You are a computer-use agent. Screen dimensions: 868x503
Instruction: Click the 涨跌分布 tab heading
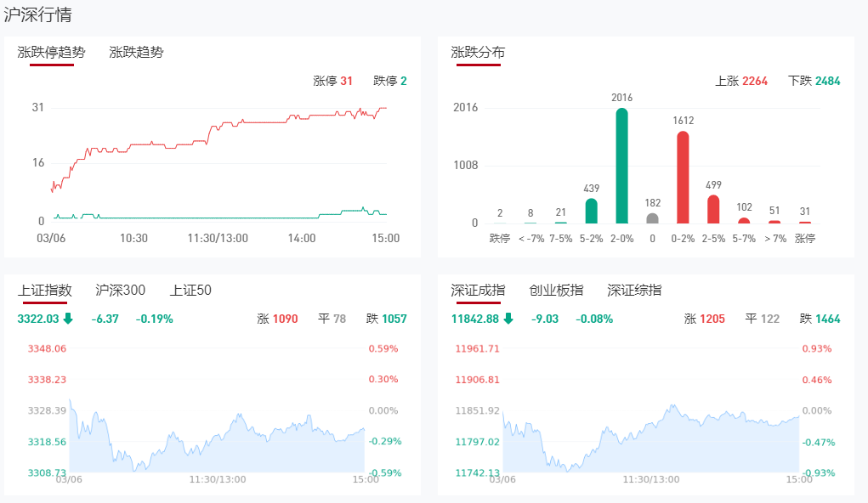point(478,52)
